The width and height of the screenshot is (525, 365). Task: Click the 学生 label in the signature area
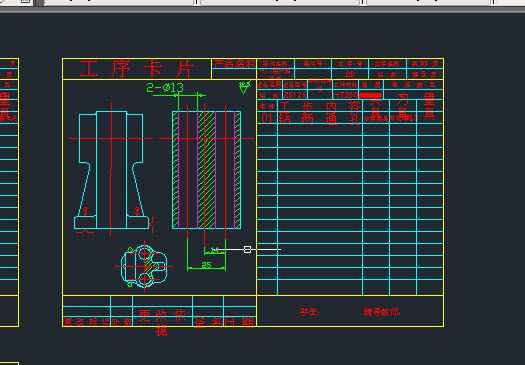(310, 312)
